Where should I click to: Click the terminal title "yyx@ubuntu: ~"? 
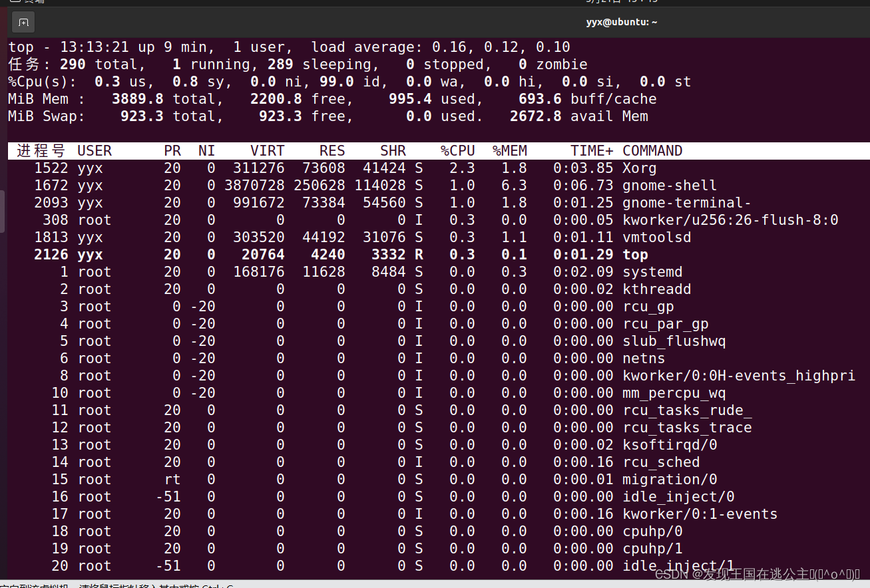click(622, 22)
